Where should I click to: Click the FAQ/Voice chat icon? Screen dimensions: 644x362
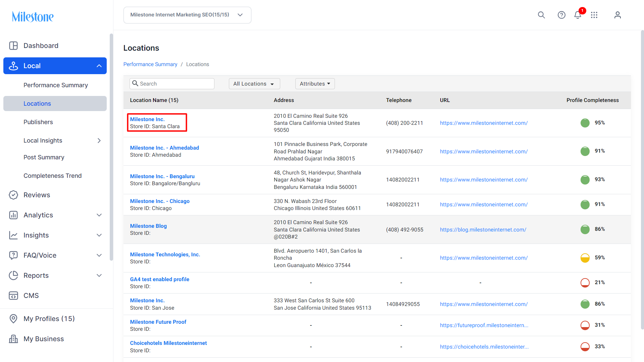point(13,255)
